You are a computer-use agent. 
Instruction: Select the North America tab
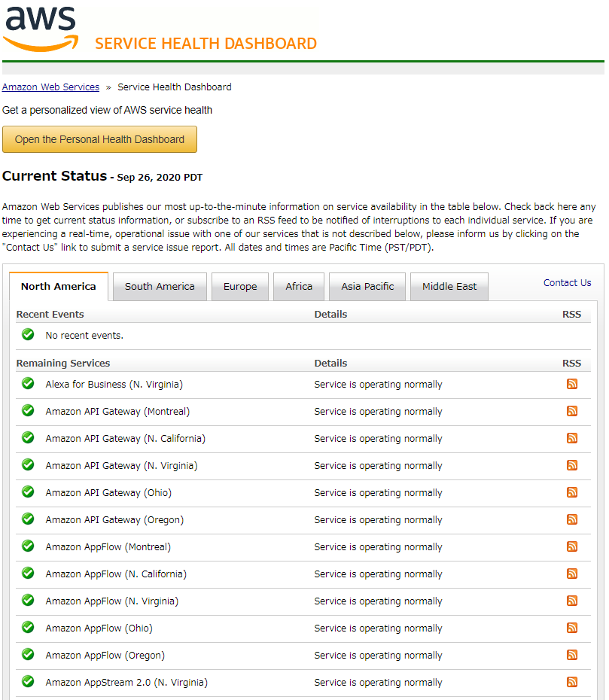point(59,287)
